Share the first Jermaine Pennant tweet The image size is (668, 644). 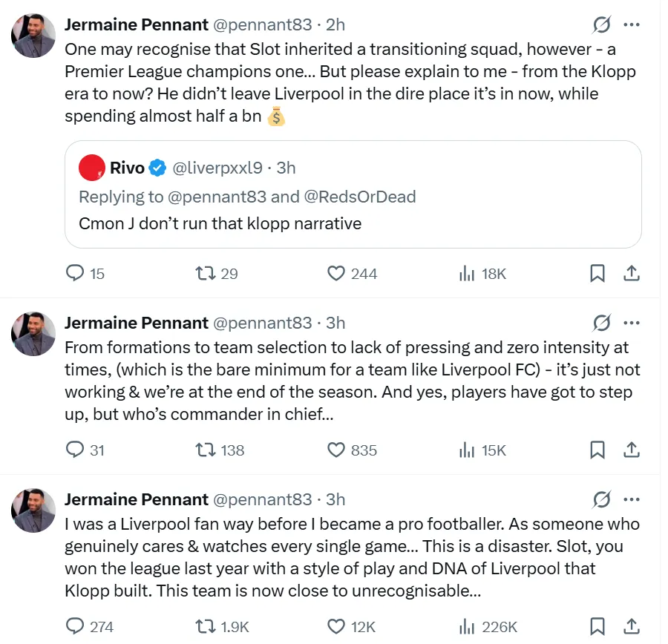pos(632,274)
